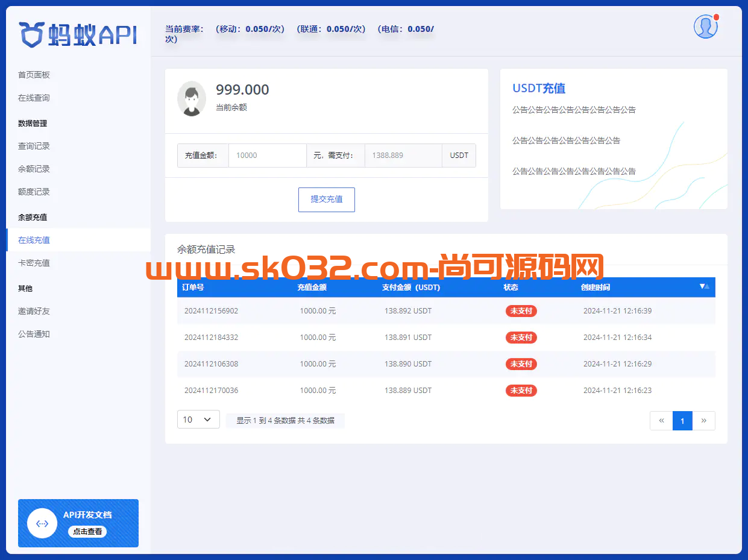Click the 点击查看 button
This screenshot has height=560, width=748.
pos(87,532)
